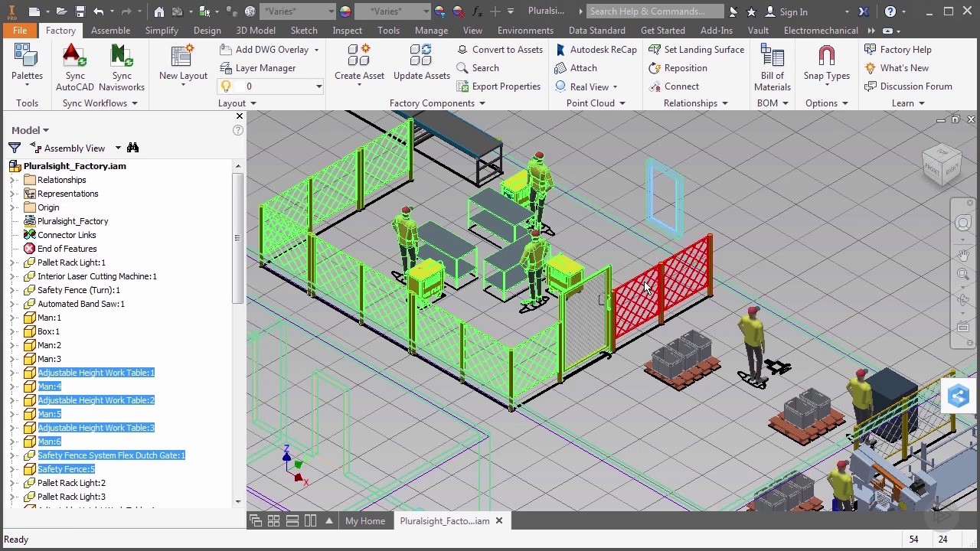Switch to the 3D Model tab
The height and width of the screenshot is (551, 980).
click(255, 30)
